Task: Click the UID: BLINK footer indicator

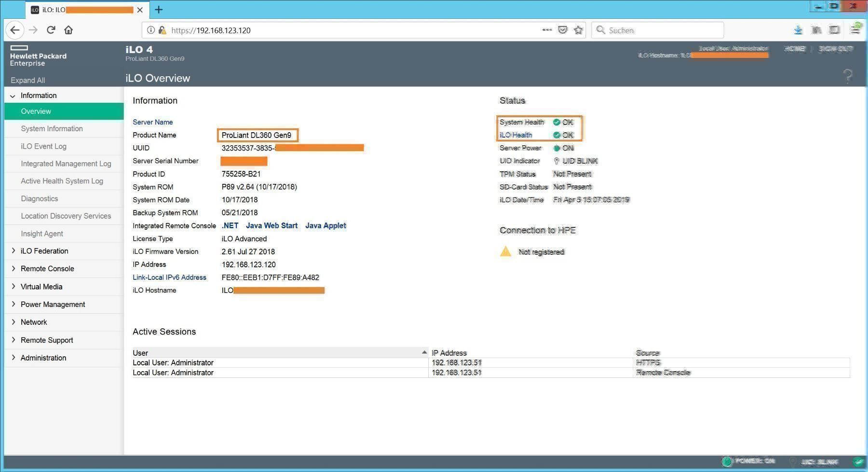Action: coord(814,462)
